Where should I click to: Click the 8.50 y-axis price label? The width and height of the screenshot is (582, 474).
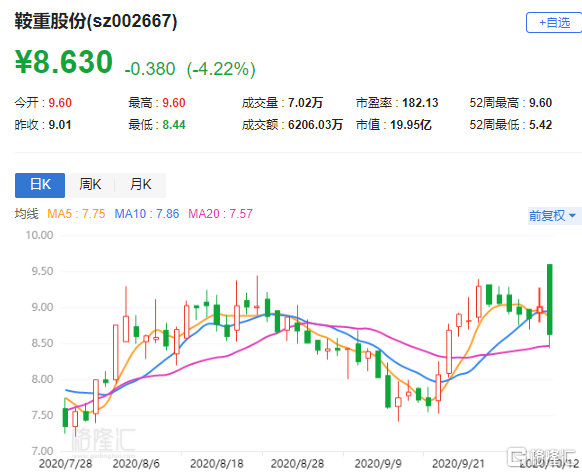coord(42,343)
